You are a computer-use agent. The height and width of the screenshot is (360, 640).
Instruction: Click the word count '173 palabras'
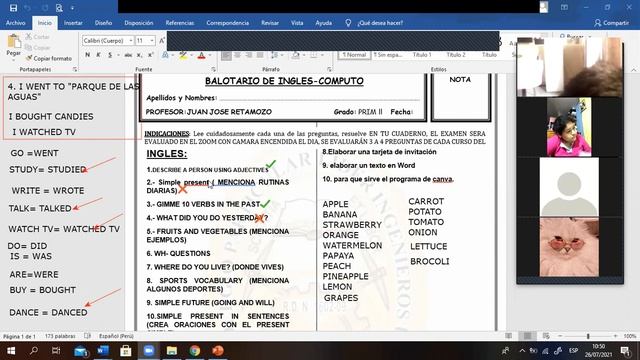(60, 336)
